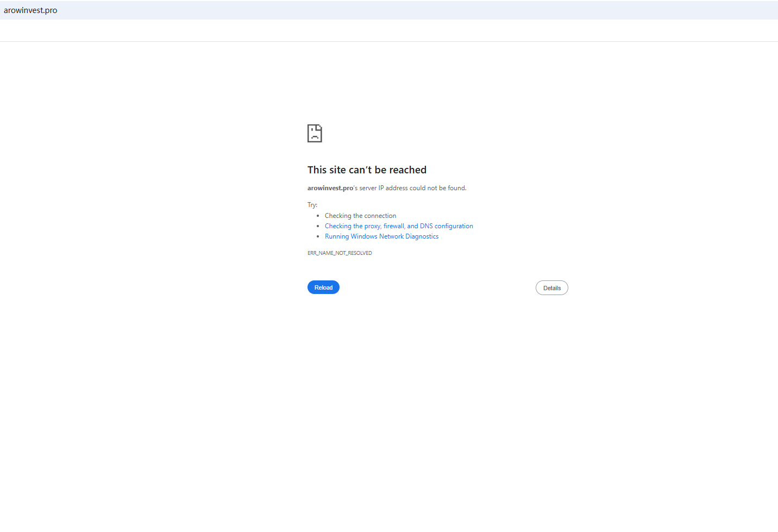Image resolution: width=778 pixels, height=532 pixels.
Task: Click the "Checking the connection" suggestion
Action: coord(360,216)
